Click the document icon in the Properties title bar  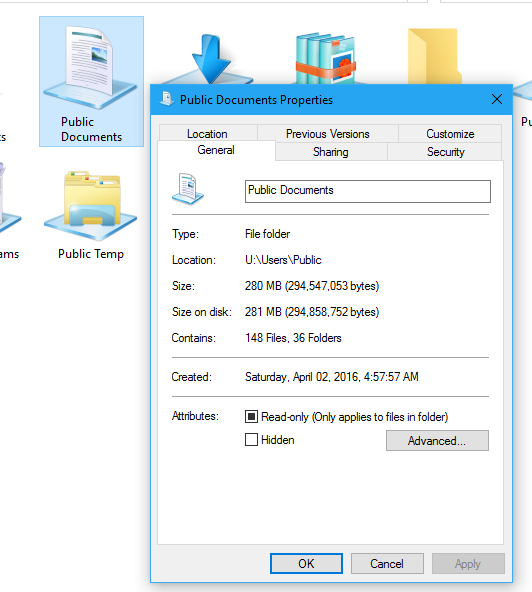click(166, 99)
